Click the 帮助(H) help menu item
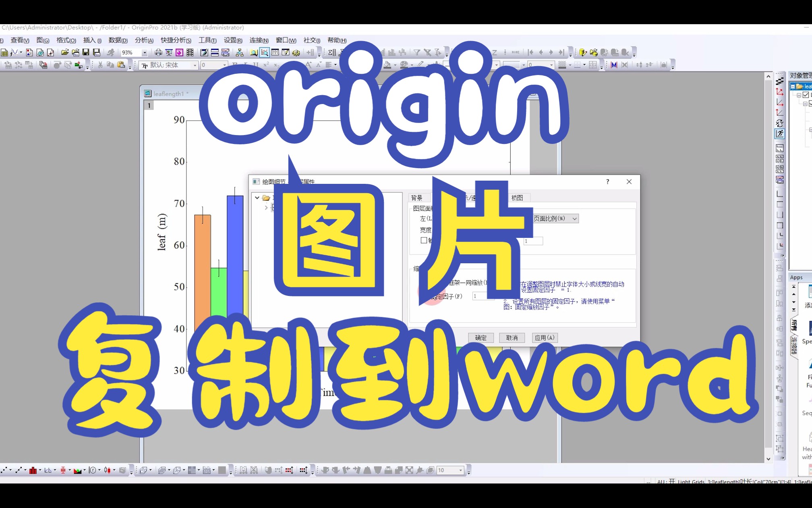This screenshot has height=508, width=812. [338, 40]
